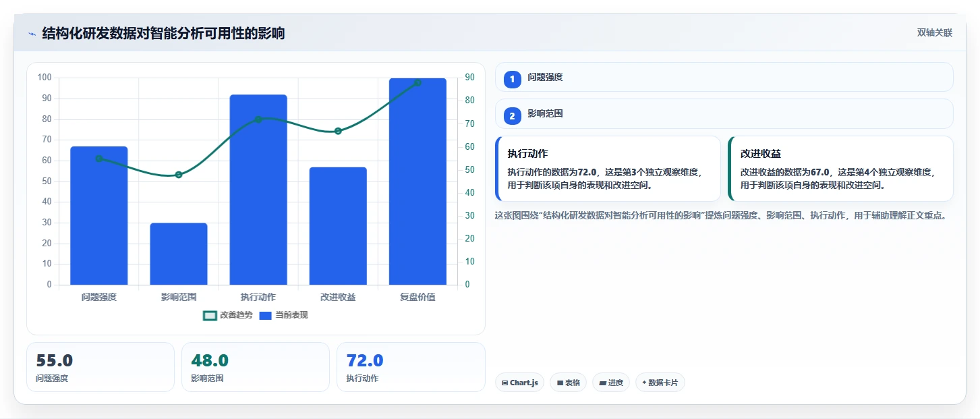
Task: Click the 复盘价值 blue bar
Action: 417,181
